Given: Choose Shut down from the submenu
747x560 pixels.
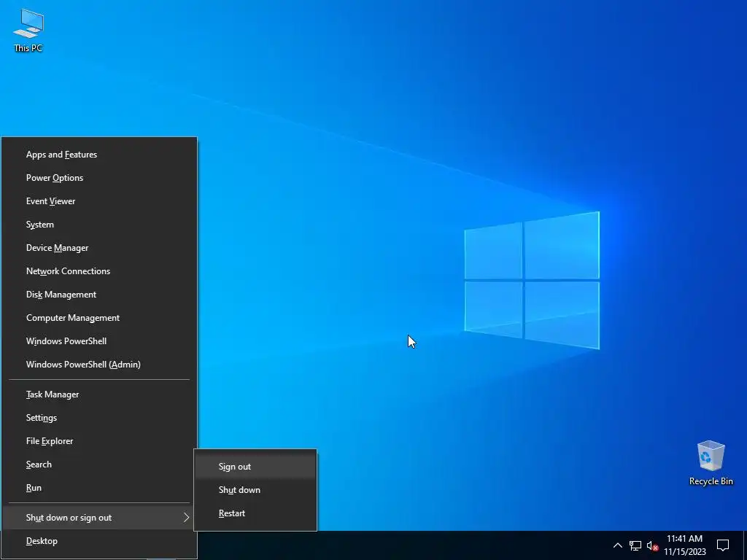Looking at the screenshot, I should click(x=255, y=490).
